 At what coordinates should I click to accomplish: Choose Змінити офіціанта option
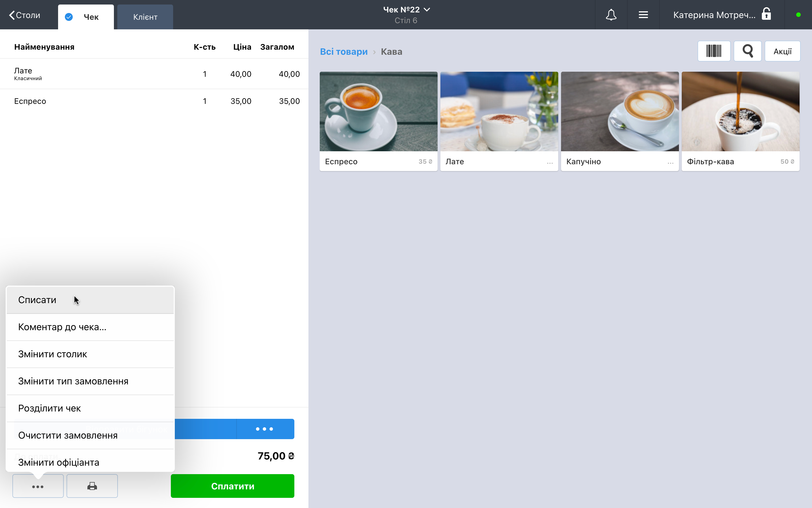[x=90, y=461]
